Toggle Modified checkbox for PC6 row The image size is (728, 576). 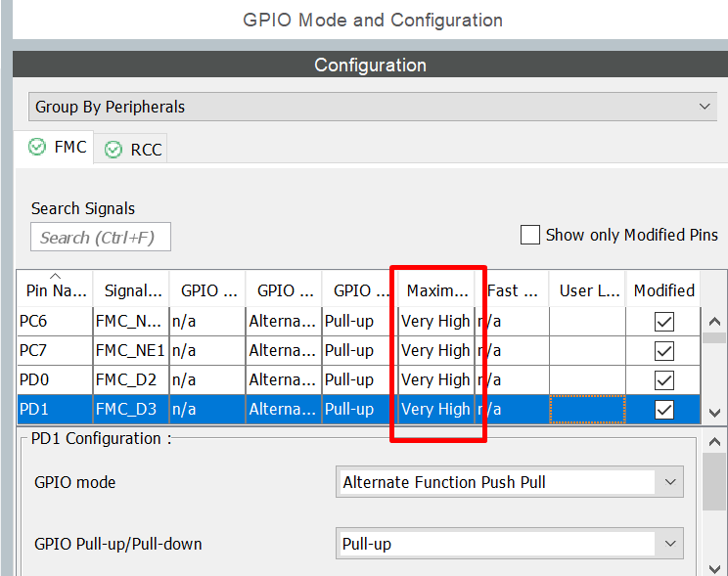(x=664, y=321)
